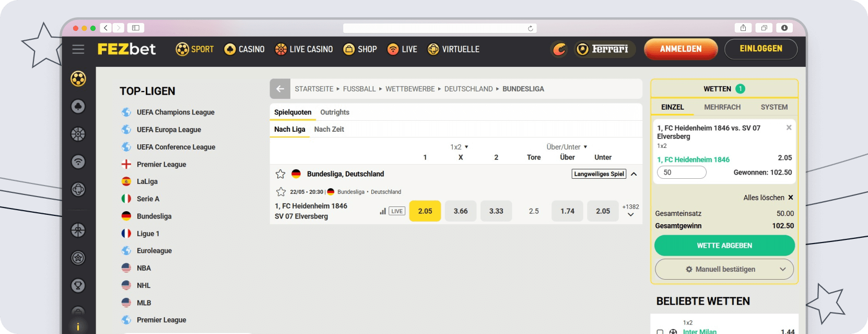Open the crosshair wheel icon in sidebar
868x334 pixels.
[78, 230]
